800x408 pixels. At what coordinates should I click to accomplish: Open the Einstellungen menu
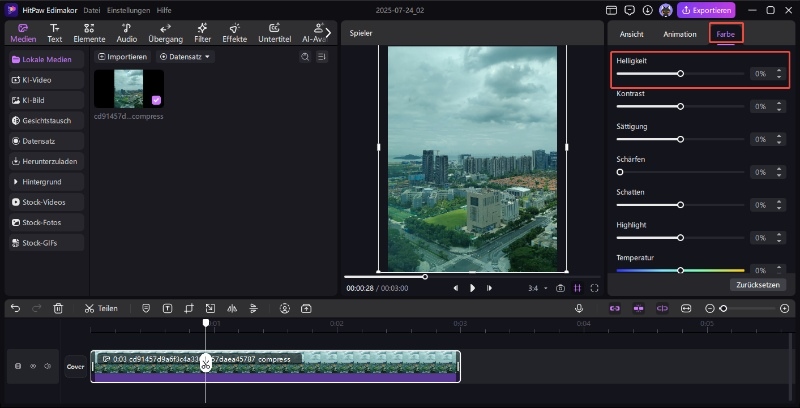click(x=129, y=10)
